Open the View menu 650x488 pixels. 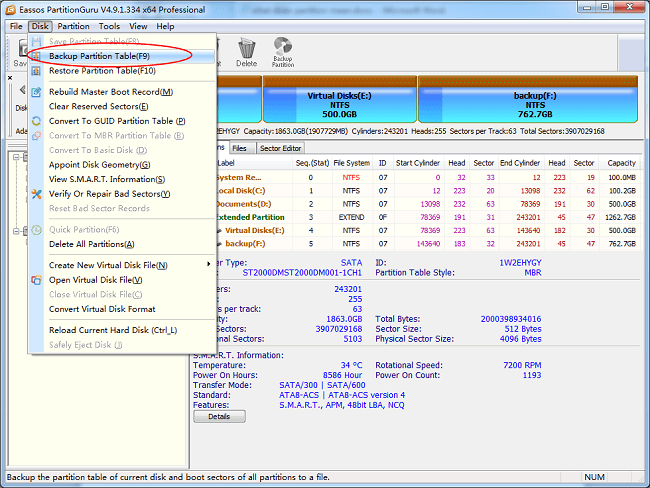(138, 26)
